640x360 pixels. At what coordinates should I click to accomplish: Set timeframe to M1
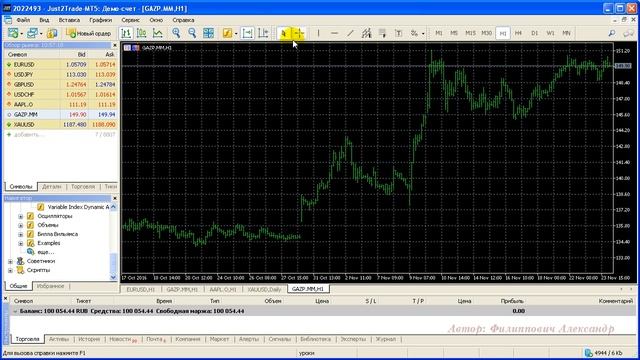point(439,33)
